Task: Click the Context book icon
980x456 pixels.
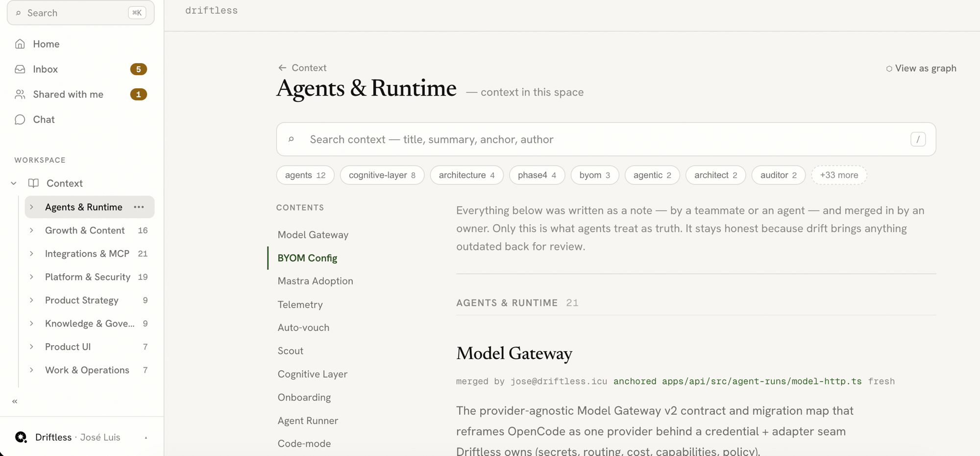Action: pyautogui.click(x=33, y=183)
